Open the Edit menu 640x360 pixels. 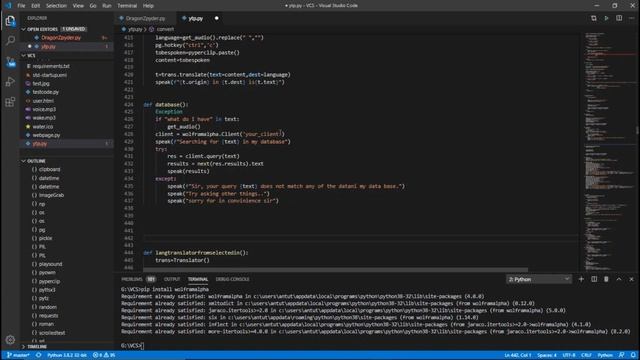click(x=36, y=6)
